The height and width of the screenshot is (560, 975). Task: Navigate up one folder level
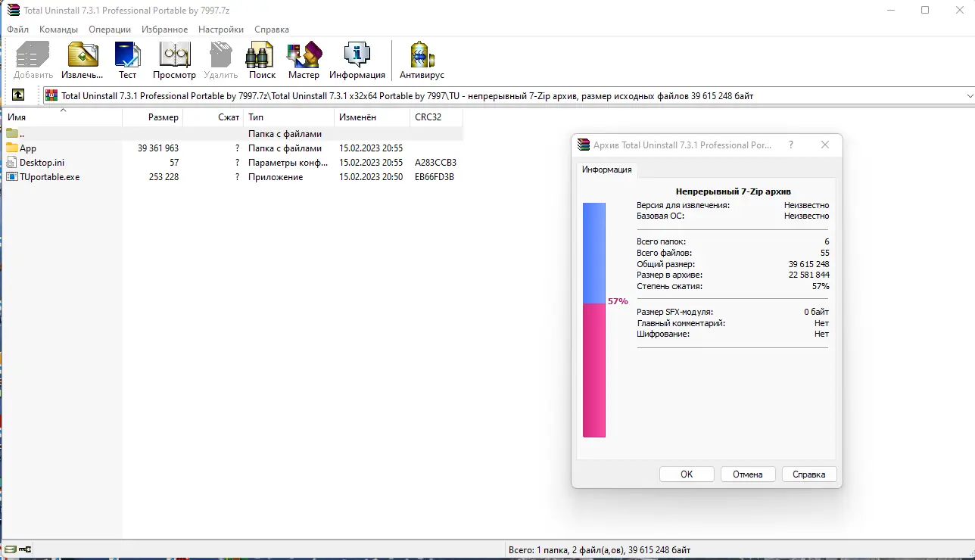pyautogui.click(x=19, y=95)
